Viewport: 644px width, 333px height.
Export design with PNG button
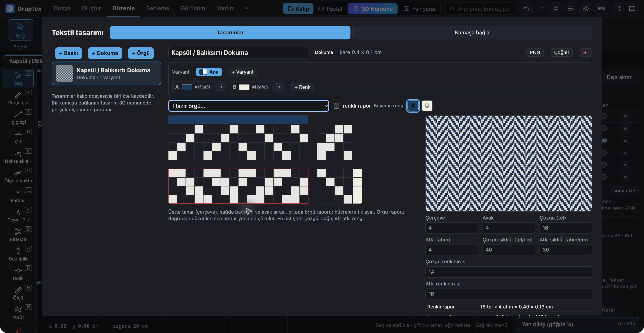coord(535,53)
